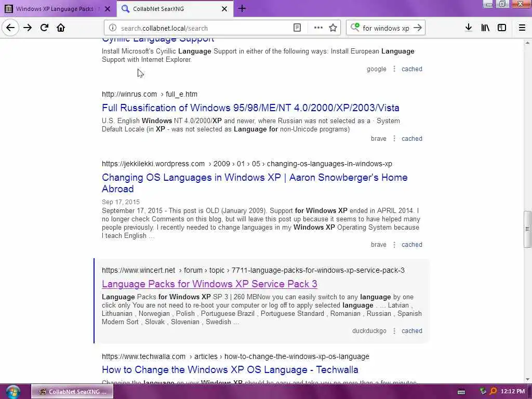Click the 12:12 PM taskbar clock
Viewport: 532px width, 399px height.
[x=513, y=392]
